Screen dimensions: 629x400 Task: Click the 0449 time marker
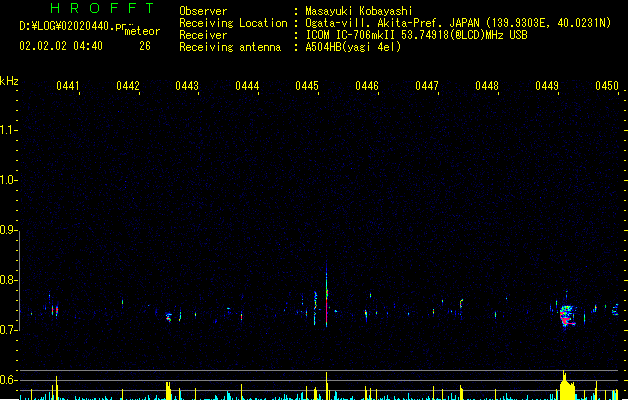tap(547, 86)
